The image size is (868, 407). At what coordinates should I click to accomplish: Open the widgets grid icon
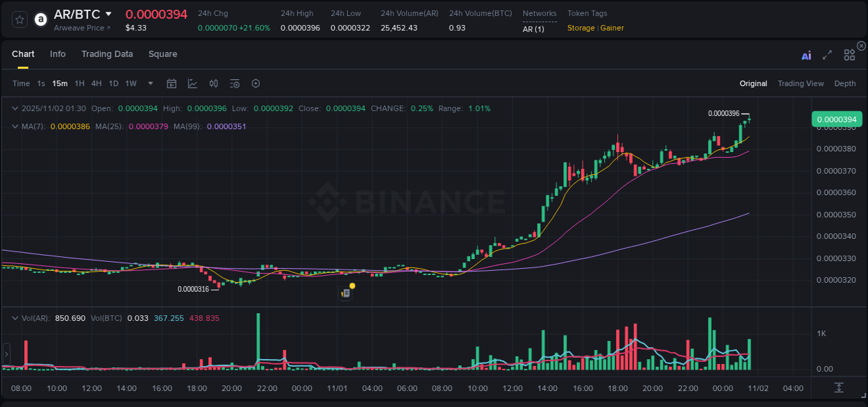pyautogui.click(x=849, y=54)
